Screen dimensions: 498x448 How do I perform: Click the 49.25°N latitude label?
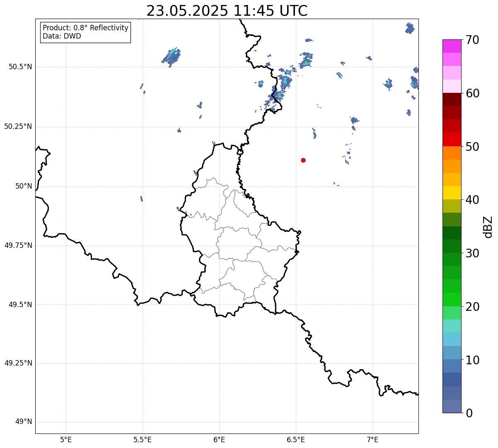click(18, 363)
